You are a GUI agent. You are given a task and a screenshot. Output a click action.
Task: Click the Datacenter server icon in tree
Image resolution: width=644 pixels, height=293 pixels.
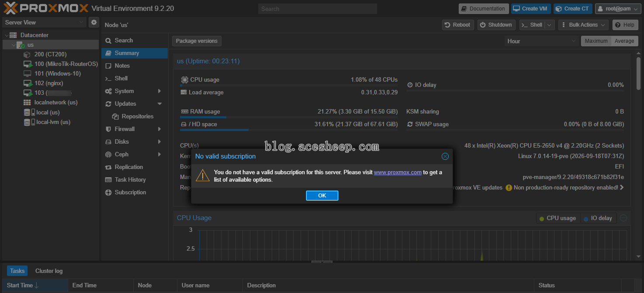tap(14, 35)
